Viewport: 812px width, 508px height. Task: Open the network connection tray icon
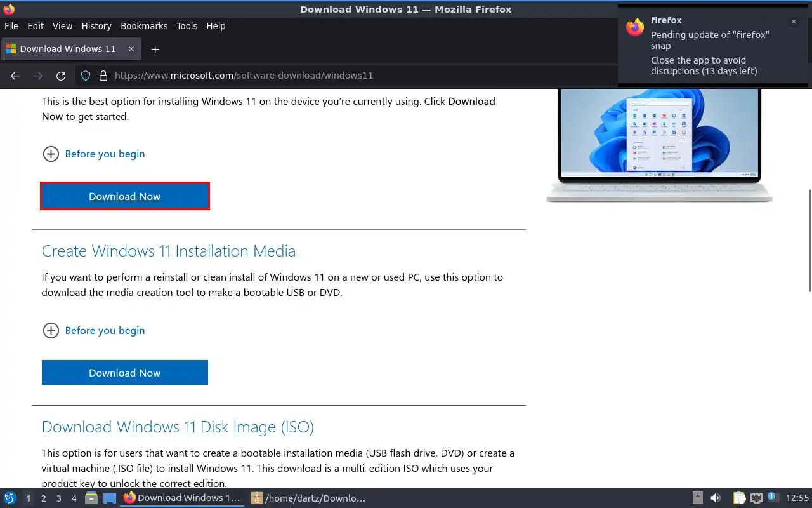coord(757,498)
